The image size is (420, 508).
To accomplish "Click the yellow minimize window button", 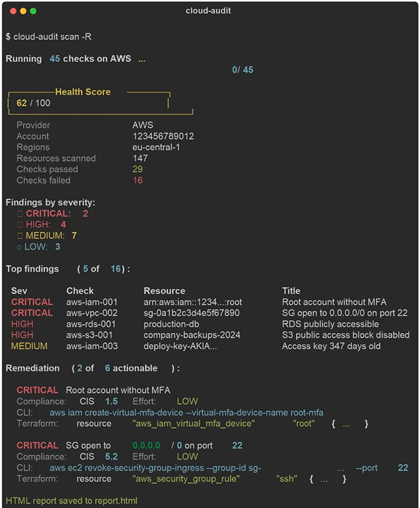I will tap(23, 11).
